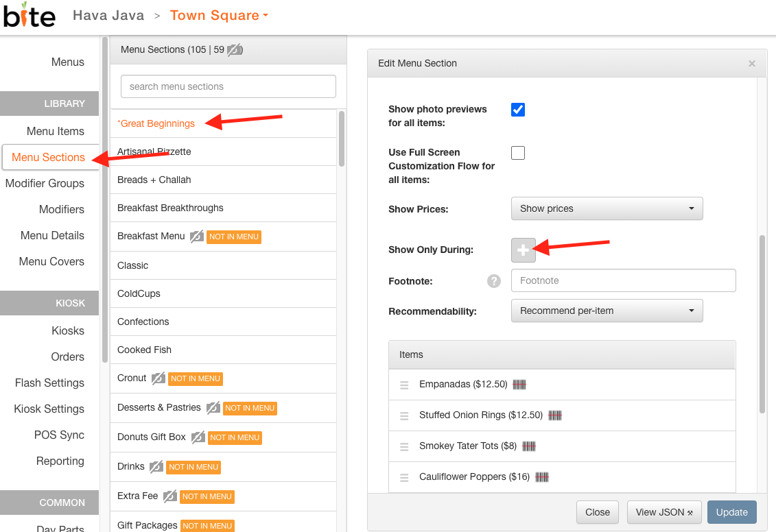Open the Show Prices dropdown

coord(607,208)
